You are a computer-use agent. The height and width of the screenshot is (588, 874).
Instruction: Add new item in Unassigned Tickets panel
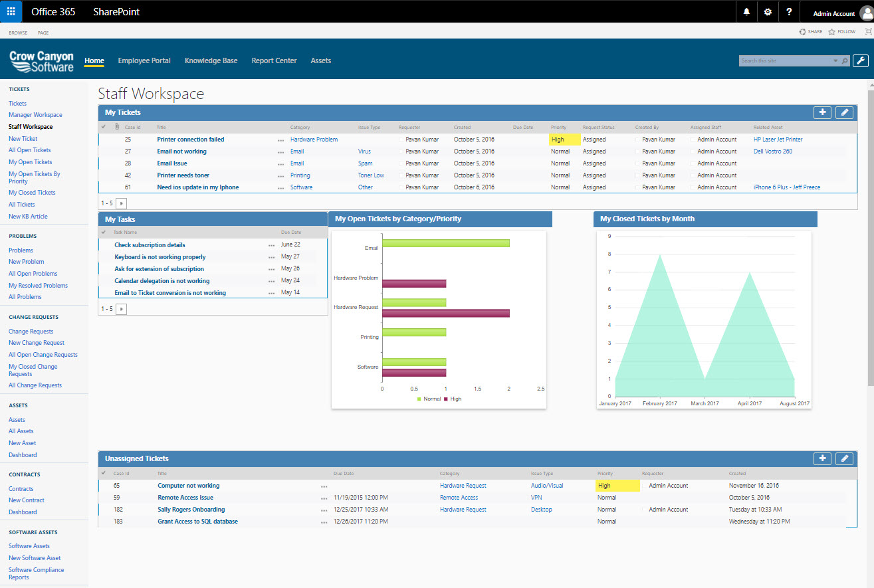click(x=822, y=458)
